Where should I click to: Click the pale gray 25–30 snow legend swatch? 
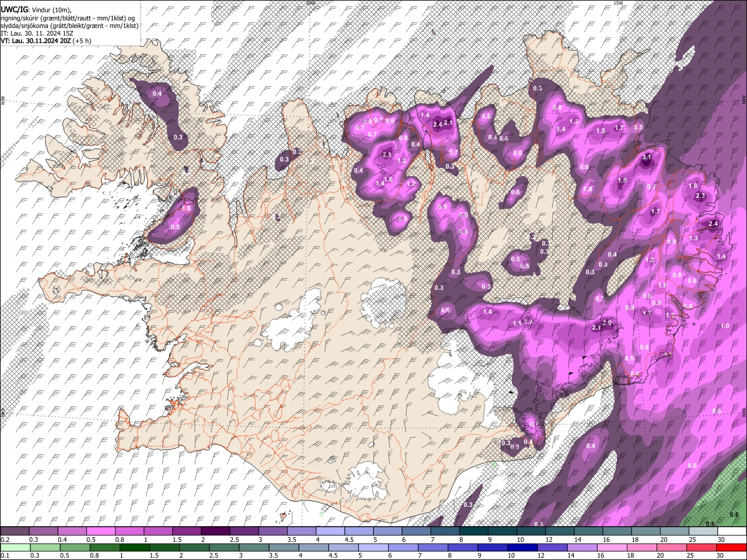pyautogui.click(x=703, y=531)
